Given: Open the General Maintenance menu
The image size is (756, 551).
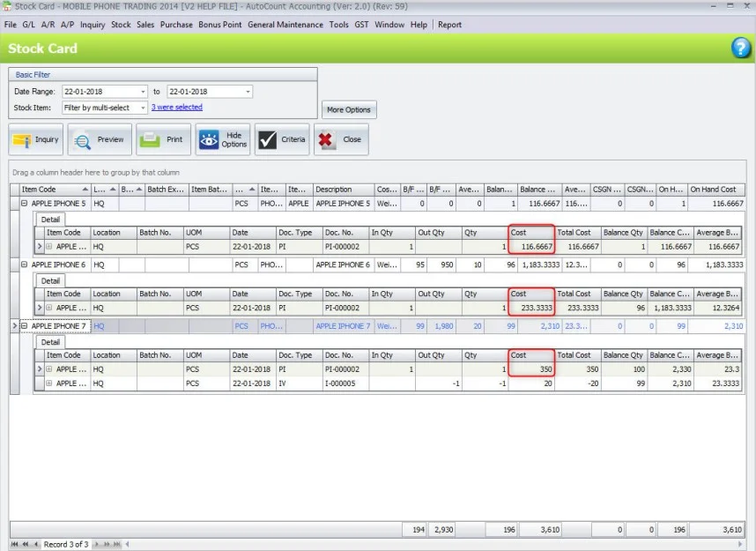Looking at the screenshot, I should [x=285, y=25].
